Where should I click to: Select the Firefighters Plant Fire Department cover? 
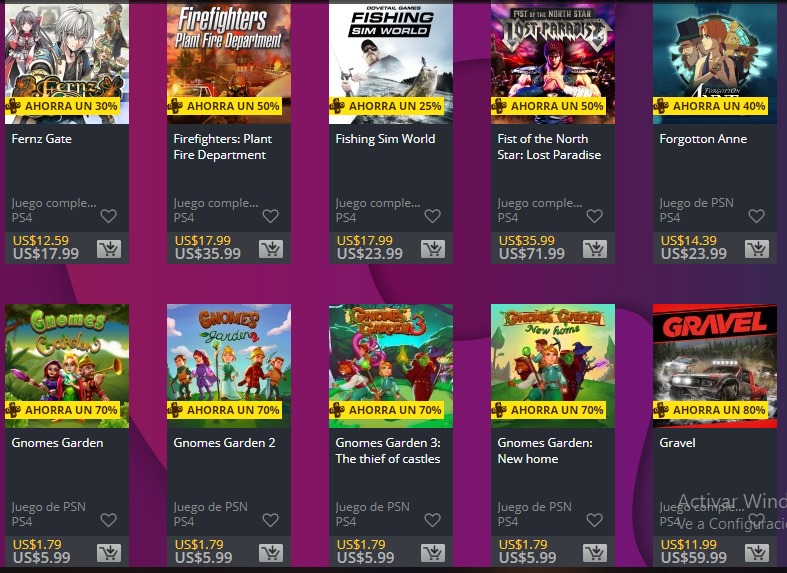229,62
